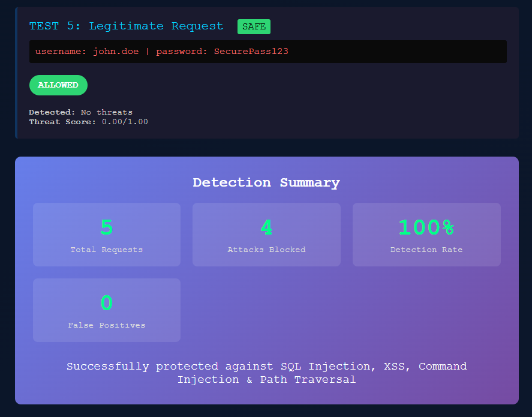Click the Detection Summary heading
532x417 pixels.
pos(266,183)
